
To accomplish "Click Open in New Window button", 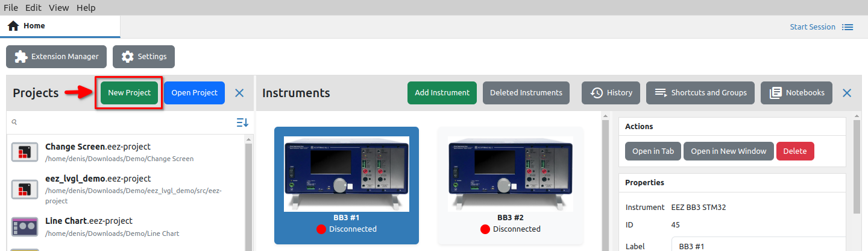I will (x=729, y=151).
